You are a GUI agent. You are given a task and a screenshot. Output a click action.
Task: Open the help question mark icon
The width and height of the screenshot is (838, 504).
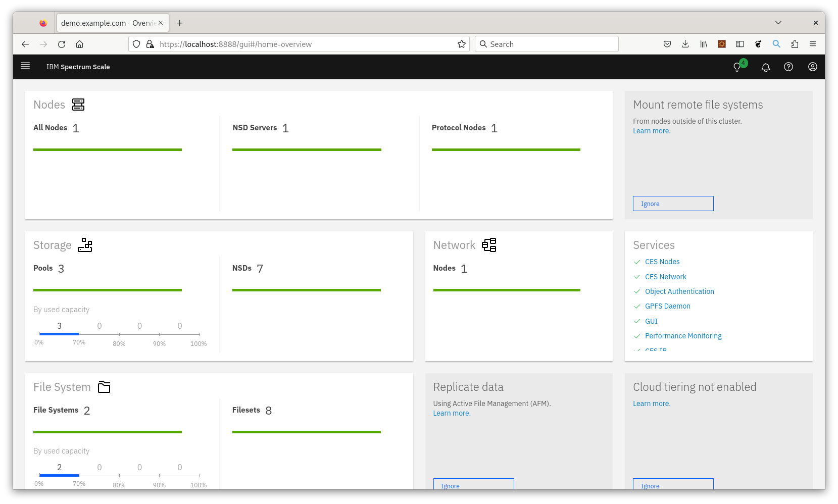coord(788,67)
